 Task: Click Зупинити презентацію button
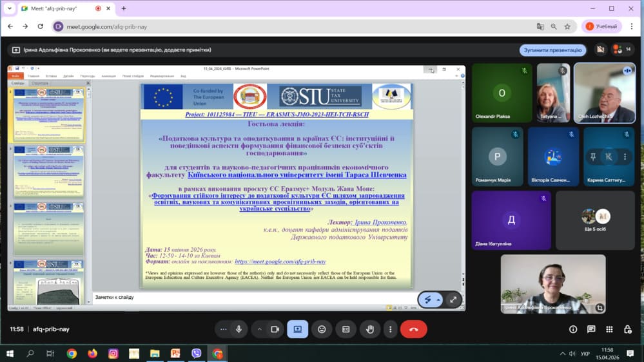click(552, 50)
